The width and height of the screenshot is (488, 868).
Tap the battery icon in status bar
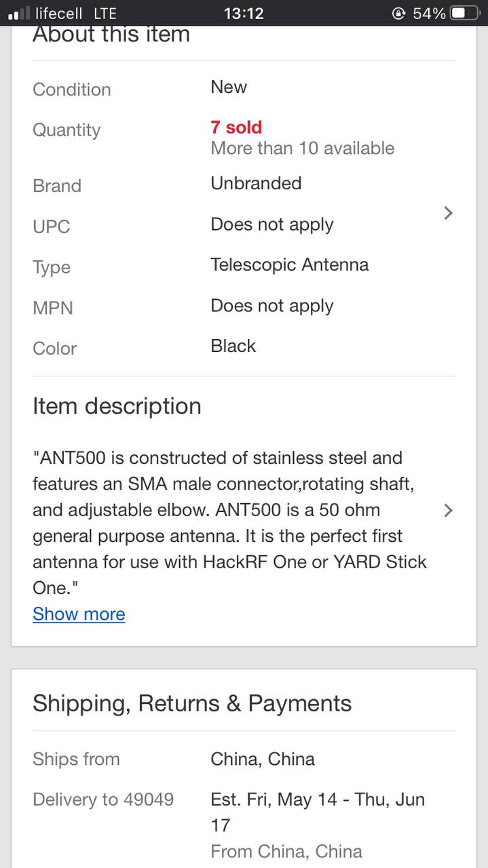tap(464, 13)
